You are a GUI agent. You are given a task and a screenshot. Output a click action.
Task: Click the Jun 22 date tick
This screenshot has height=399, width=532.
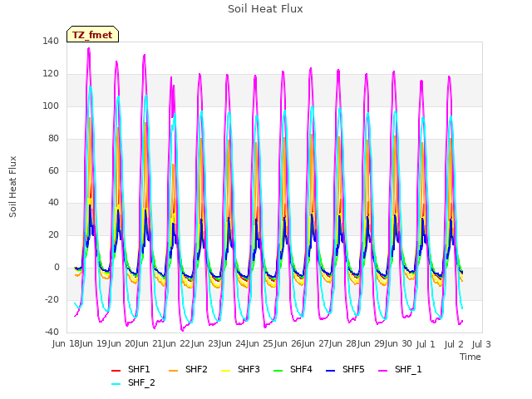click(x=176, y=344)
